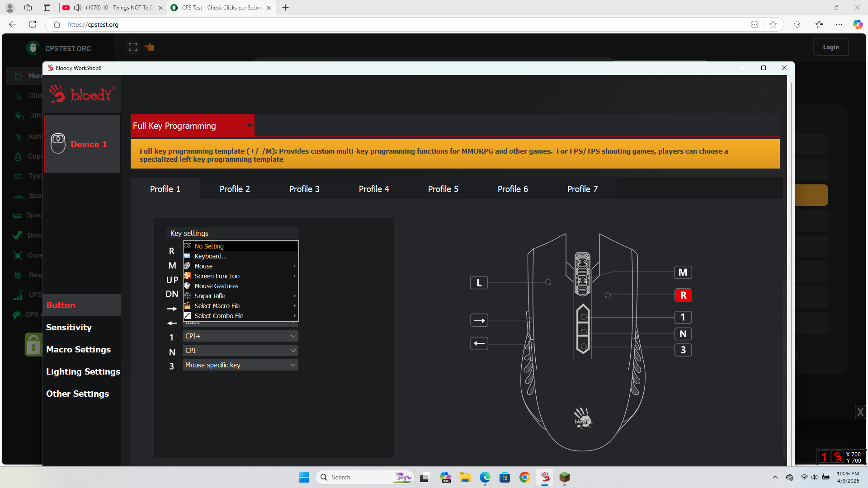Click the 3 button label on mouse diagram
Screen dimensions: 868x488
683,350
